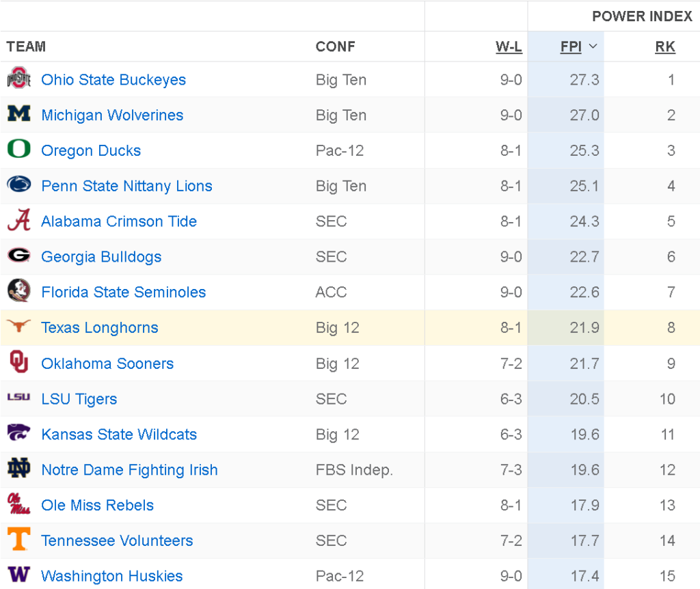
Task: Open Georgia Bulldogs team link
Action: 101,256
